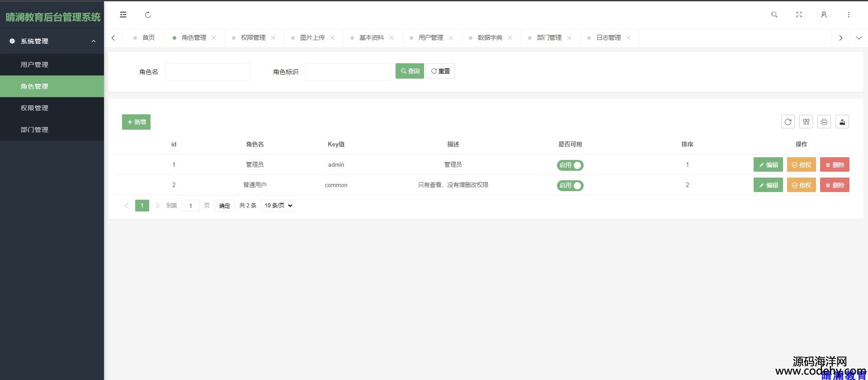Image resolution: width=868 pixels, height=380 pixels.
Task: Select 部门管理 in the sidebar
Action: tap(34, 130)
